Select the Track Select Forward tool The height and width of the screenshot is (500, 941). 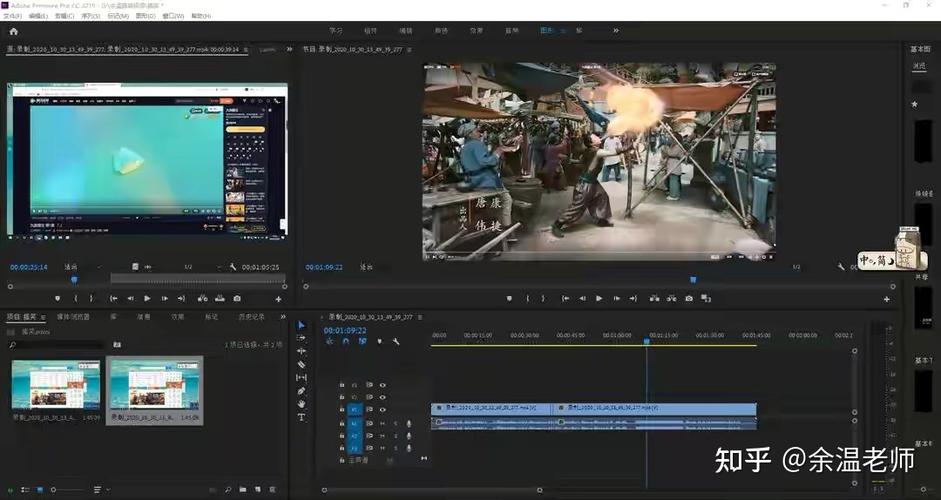pyautogui.click(x=301, y=338)
